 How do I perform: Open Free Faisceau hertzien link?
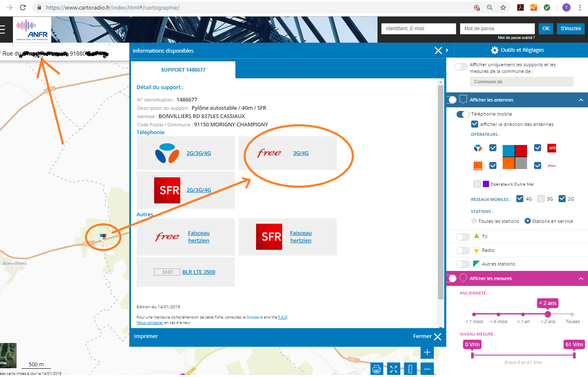(x=199, y=237)
